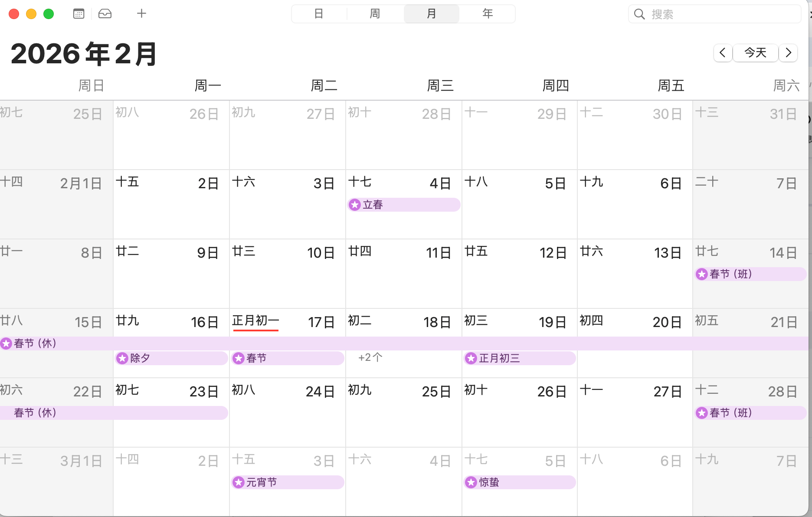Click the star icon on 元宵节 event

pos(239,482)
